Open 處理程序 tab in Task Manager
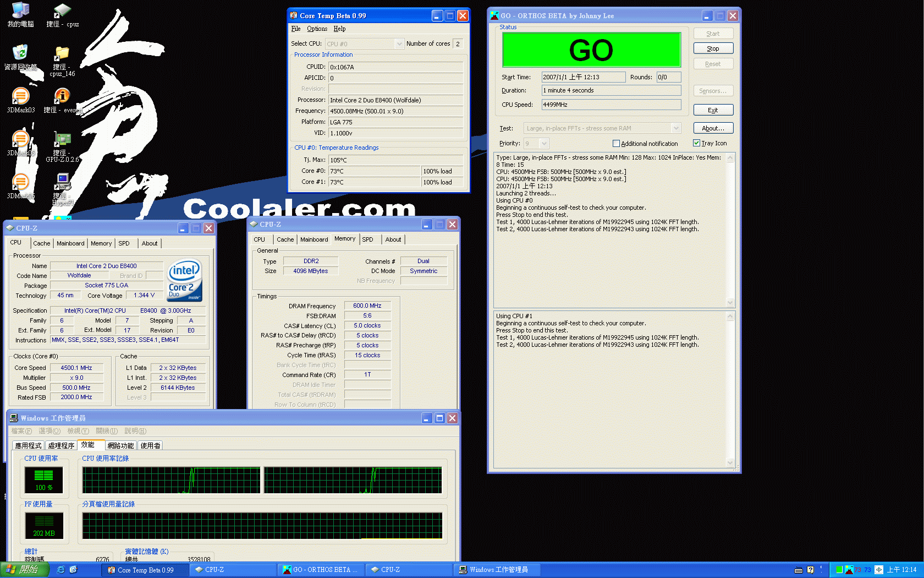The height and width of the screenshot is (578, 924). (x=61, y=445)
